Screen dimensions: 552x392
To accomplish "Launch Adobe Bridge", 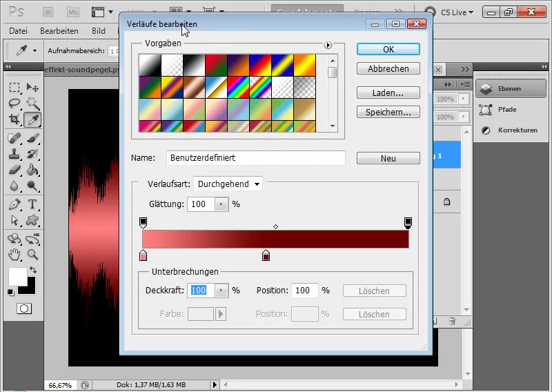I will [x=48, y=12].
